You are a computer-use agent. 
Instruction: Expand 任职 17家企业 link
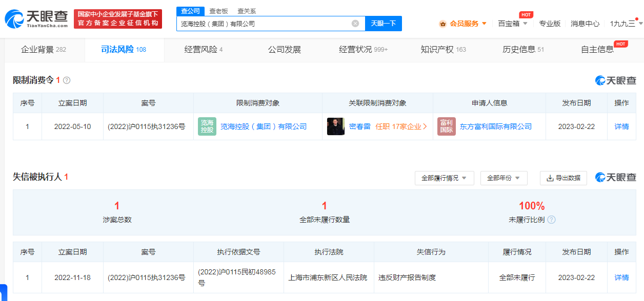(401, 126)
